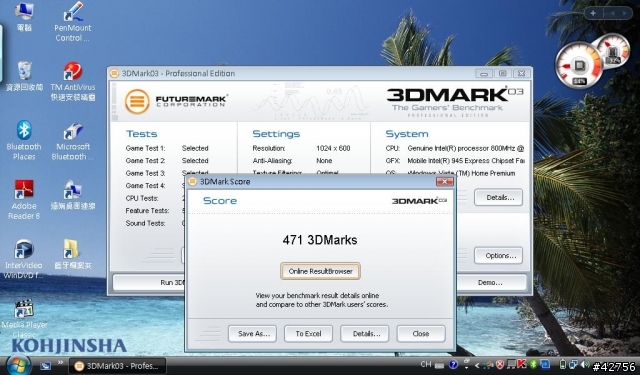Open Details... in the 3DMark Score dialog

click(x=364, y=334)
